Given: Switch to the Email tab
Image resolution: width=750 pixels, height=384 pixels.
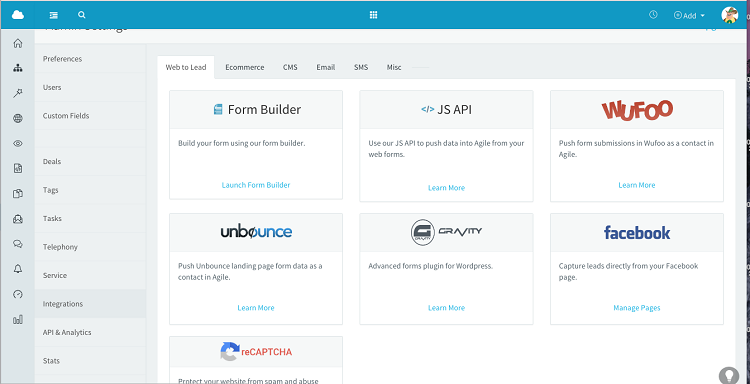Looking at the screenshot, I should (325, 67).
